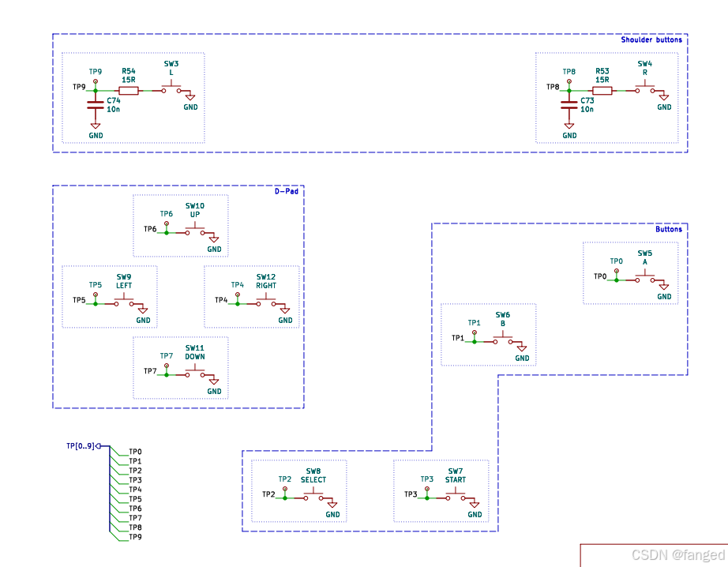Click the TP6 test point circle
Image resolution: width=728 pixels, height=567 pixels.
pos(167,223)
